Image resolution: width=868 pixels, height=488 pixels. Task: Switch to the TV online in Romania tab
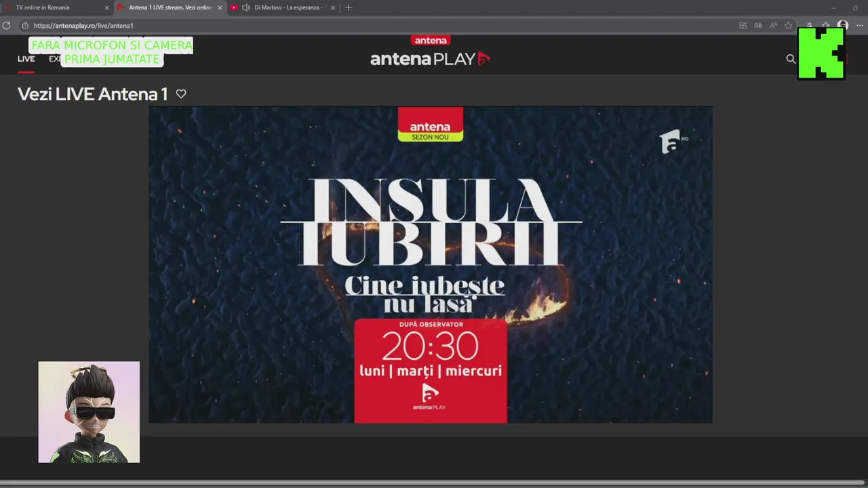click(x=57, y=7)
